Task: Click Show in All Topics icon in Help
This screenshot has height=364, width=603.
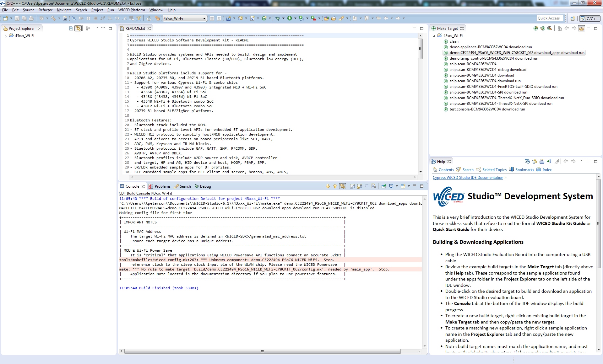Action: point(535,162)
